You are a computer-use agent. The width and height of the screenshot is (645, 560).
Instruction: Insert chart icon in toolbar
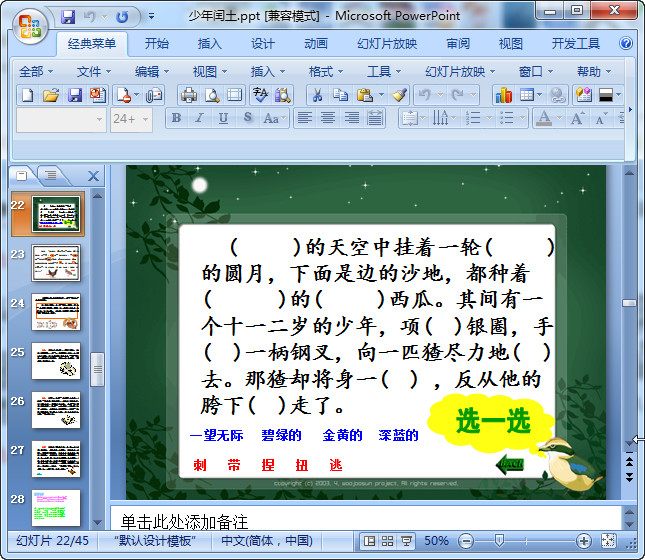pyautogui.click(x=504, y=95)
